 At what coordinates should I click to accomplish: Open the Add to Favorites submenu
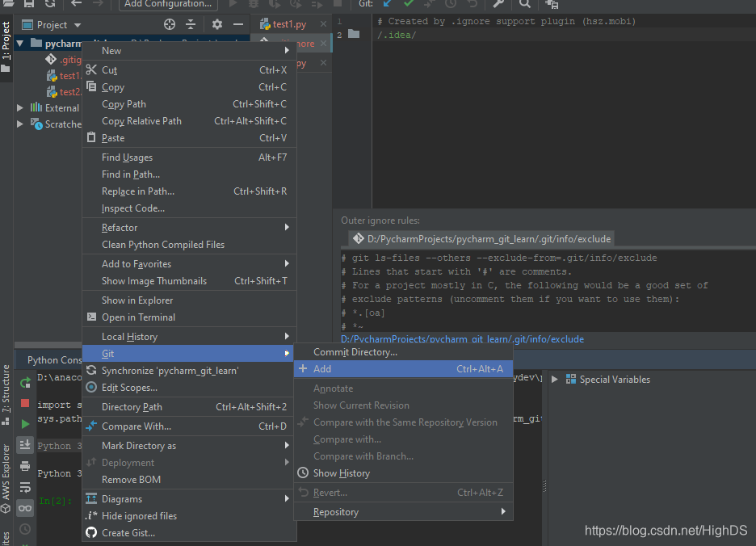(190, 264)
